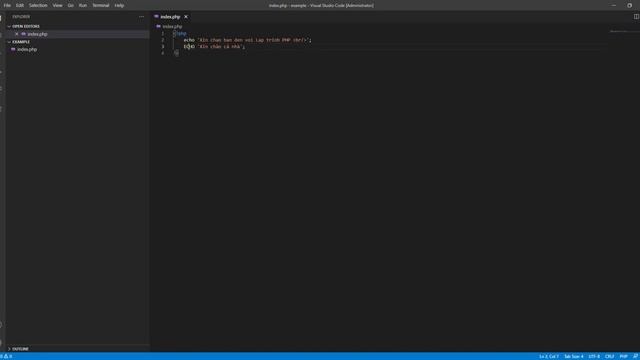
Task: Open the Edit menu
Action: [20, 5]
